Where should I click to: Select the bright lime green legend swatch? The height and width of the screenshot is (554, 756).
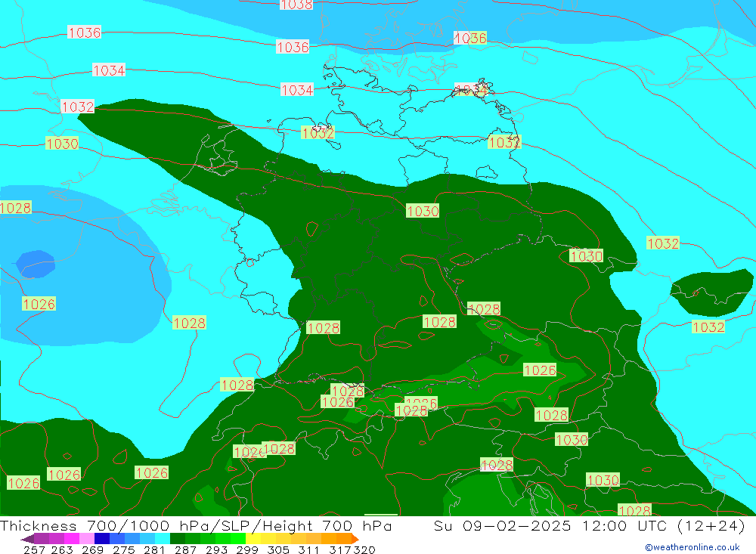tap(238, 539)
